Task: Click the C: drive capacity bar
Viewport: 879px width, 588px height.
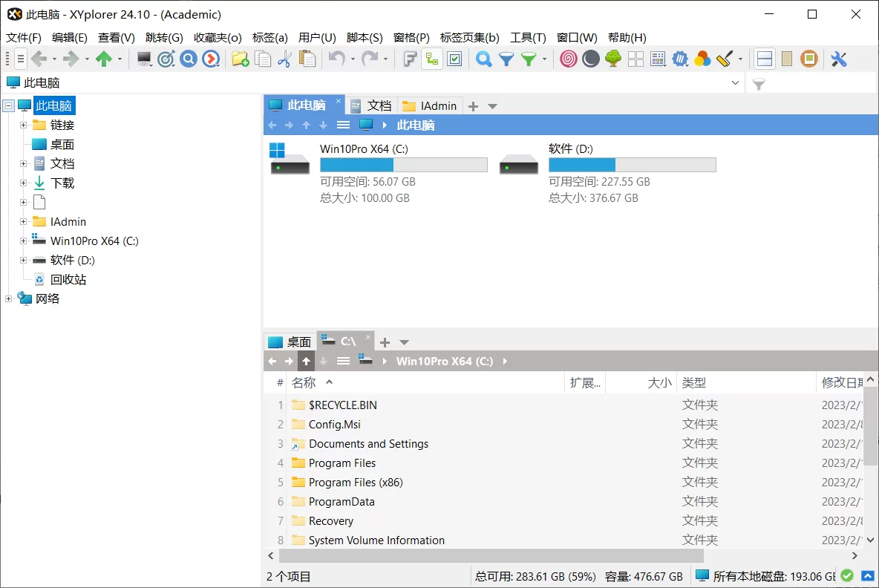Action: (x=405, y=164)
